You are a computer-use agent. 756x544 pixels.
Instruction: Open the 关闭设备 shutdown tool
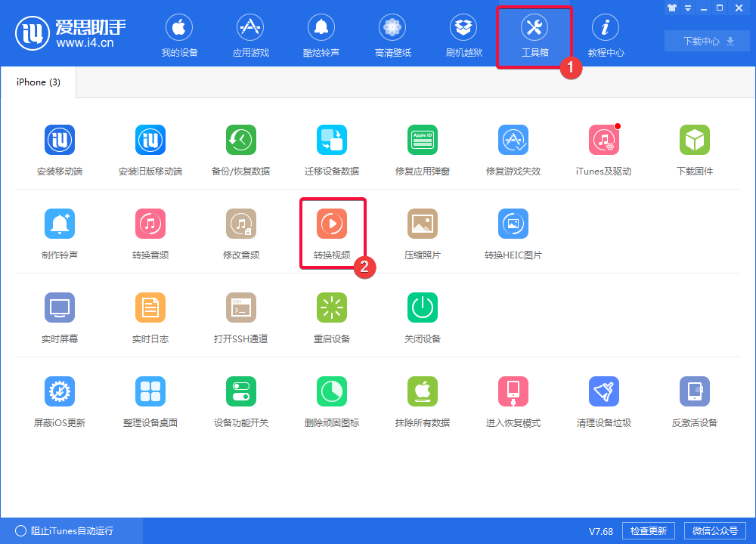[x=423, y=316]
